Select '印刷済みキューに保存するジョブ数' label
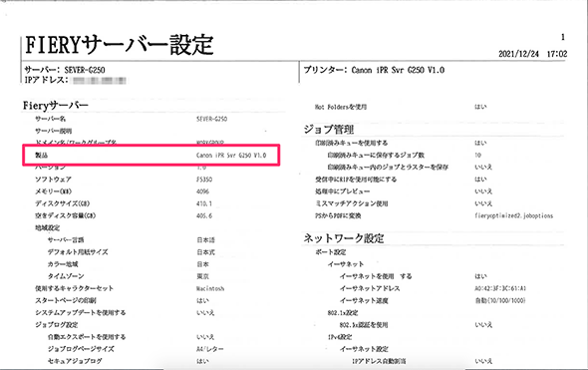Screen dimensions: 588x370 click(x=376, y=155)
